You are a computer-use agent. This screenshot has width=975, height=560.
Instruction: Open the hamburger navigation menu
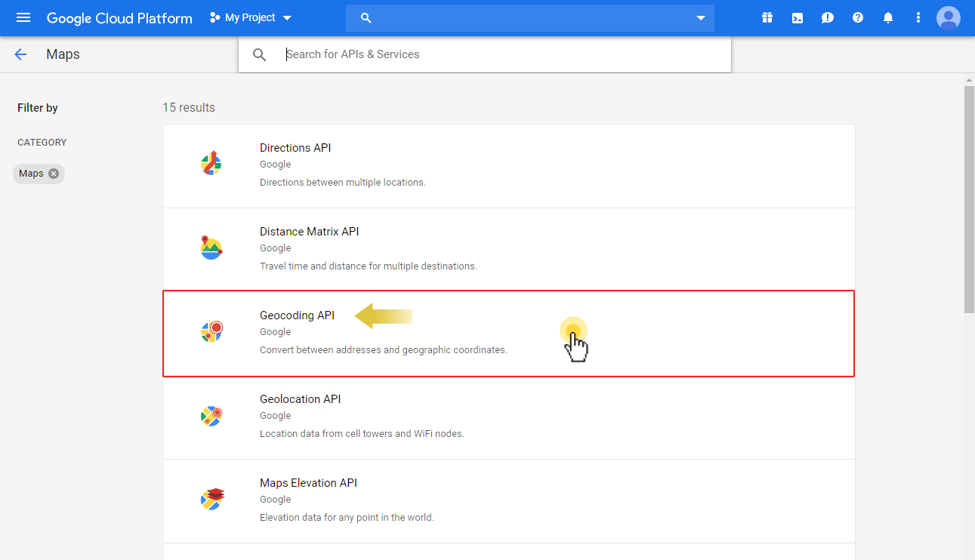tap(23, 17)
